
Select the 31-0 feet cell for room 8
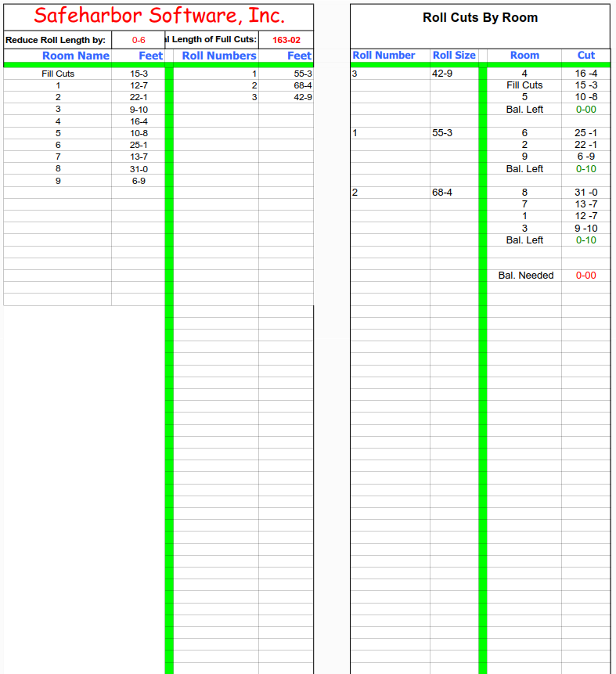[139, 169]
